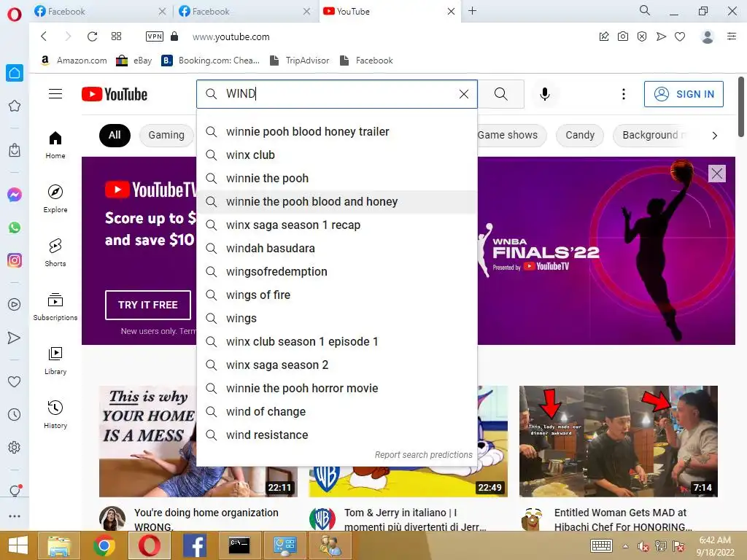The height and width of the screenshot is (560, 747).
Task: Open Amazon.com bookmark
Action: 74,61
